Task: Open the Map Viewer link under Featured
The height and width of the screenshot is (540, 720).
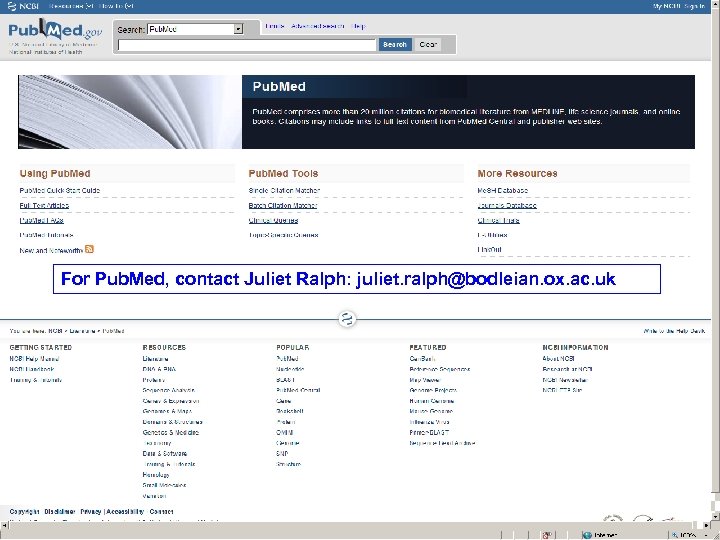Action: pos(424,380)
